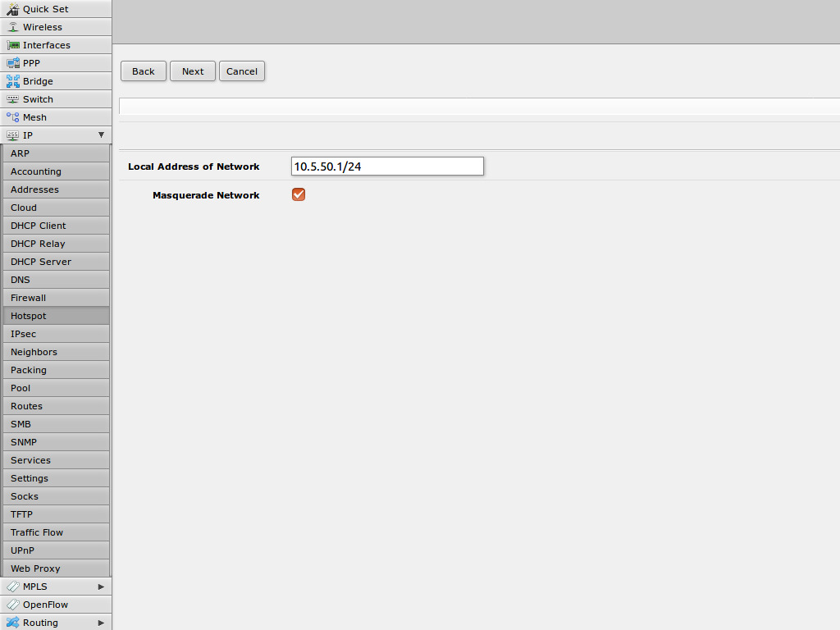Collapse the IP menu arrow

pos(101,135)
